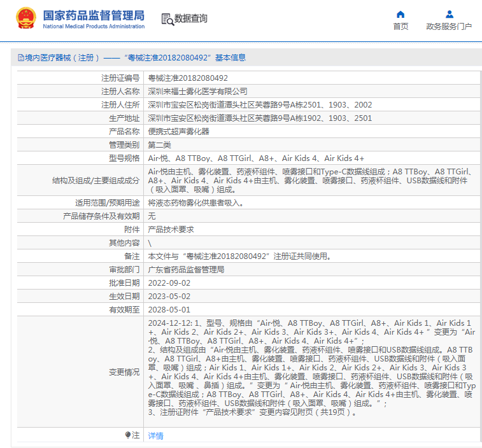This screenshot has height=448, width=482.
Task: Click the national emblem logo
Action: point(26,18)
